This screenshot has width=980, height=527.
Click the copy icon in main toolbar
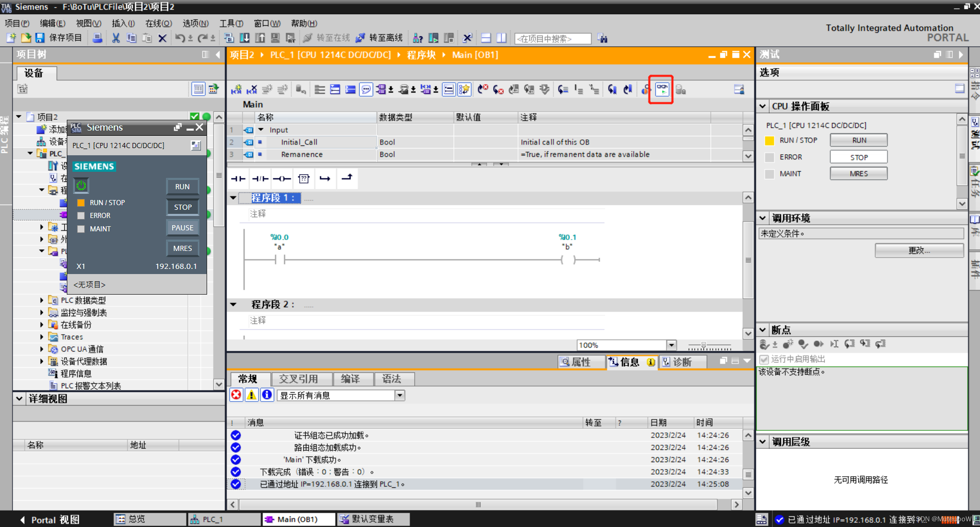[x=132, y=38]
